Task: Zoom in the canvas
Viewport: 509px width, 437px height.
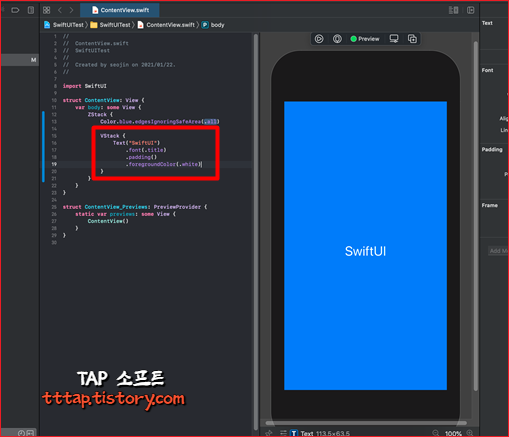Action: coord(470,433)
